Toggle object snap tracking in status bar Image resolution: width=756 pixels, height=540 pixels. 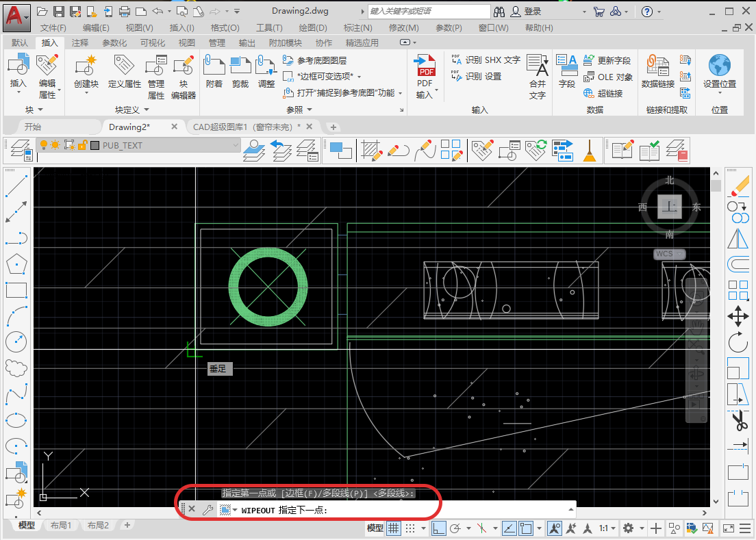[509, 528]
